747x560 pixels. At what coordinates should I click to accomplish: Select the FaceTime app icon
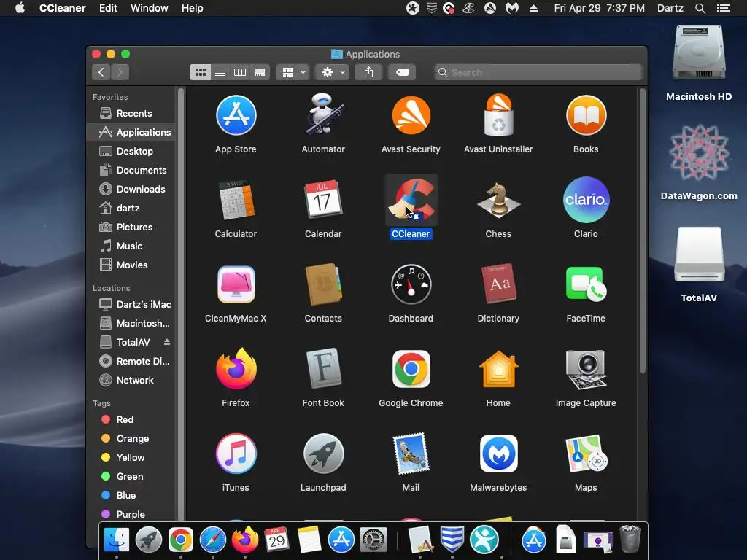tap(586, 284)
